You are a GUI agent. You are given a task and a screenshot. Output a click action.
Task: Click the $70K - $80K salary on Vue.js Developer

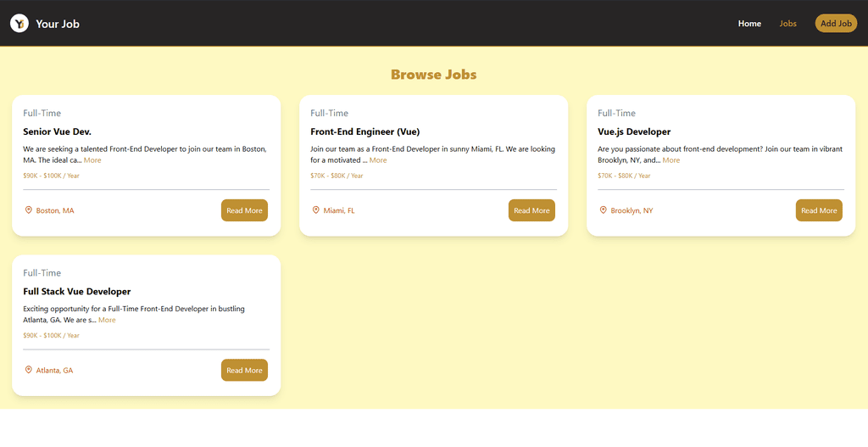coord(624,176)
